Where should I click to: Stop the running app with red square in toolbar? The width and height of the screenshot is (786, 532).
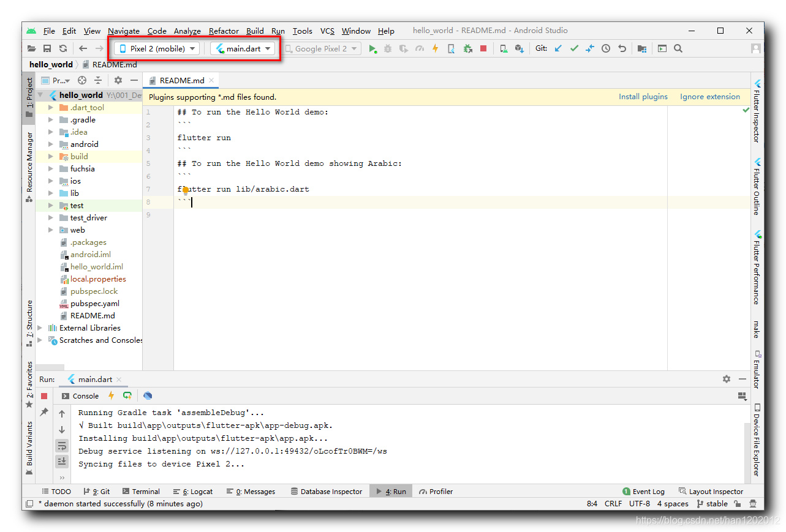pos(483,48)
